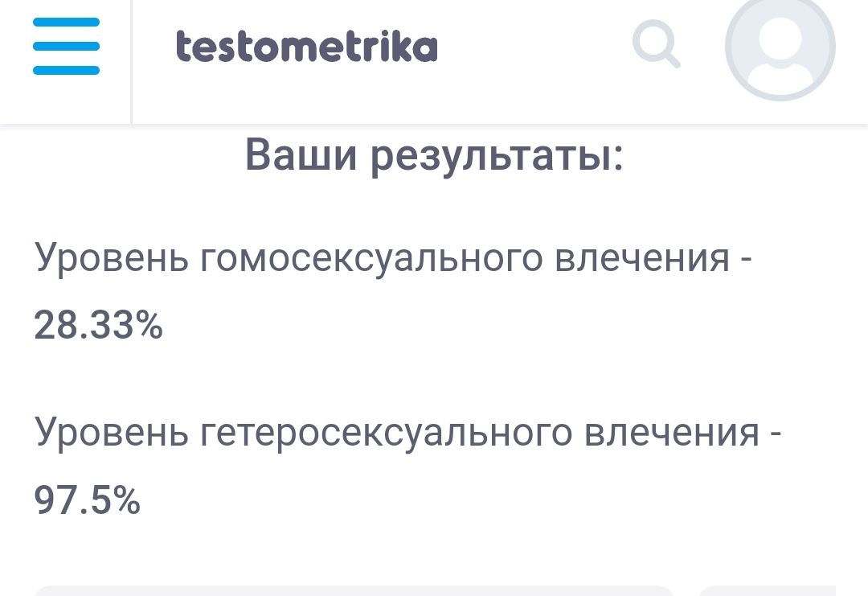The height and width of the screenshot is (596, 868).
Task: Open search with the magnifier icon
Action: (x=656, y=44)
